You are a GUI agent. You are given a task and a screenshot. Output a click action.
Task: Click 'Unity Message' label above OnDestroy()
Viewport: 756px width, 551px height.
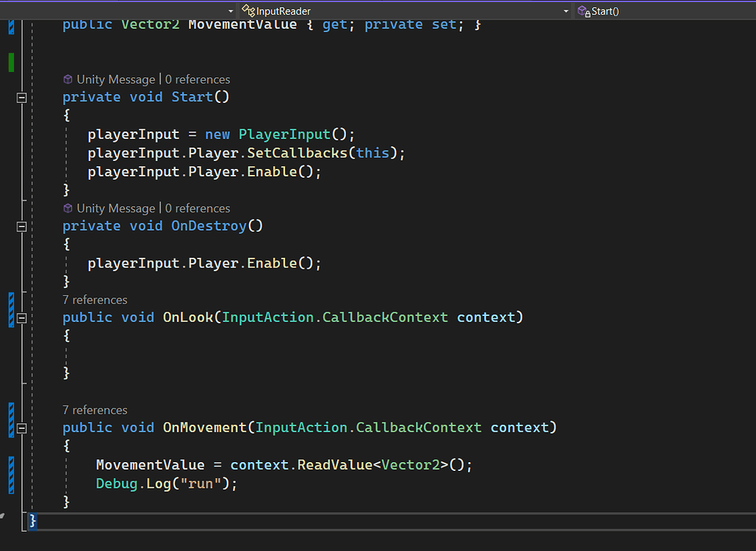pyautogui.click(x=116, y=208)
